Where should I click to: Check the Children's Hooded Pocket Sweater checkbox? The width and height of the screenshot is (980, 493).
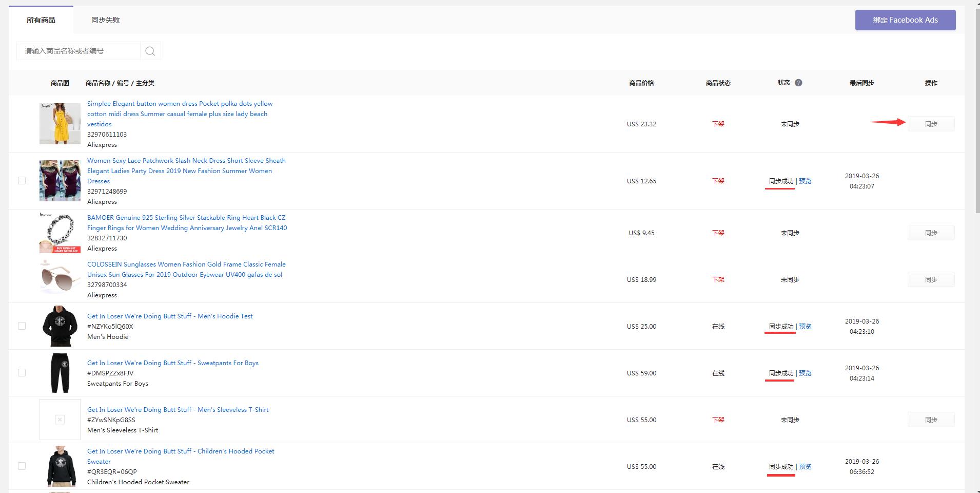pyautogui.click(x=22, y=466)
